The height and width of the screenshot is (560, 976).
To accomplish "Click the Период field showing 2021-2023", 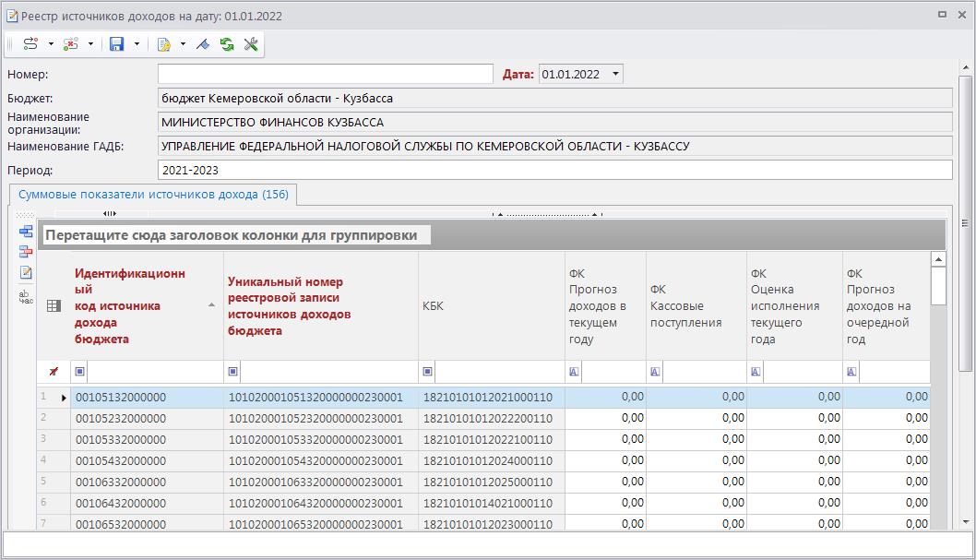I will click(x=555, y=170).
